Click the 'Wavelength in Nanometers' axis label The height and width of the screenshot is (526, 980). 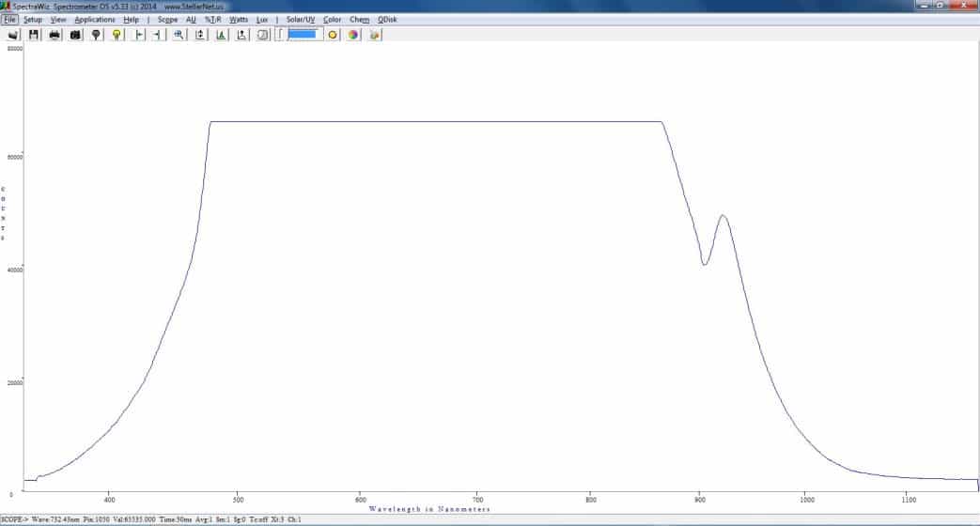[429, 509]
